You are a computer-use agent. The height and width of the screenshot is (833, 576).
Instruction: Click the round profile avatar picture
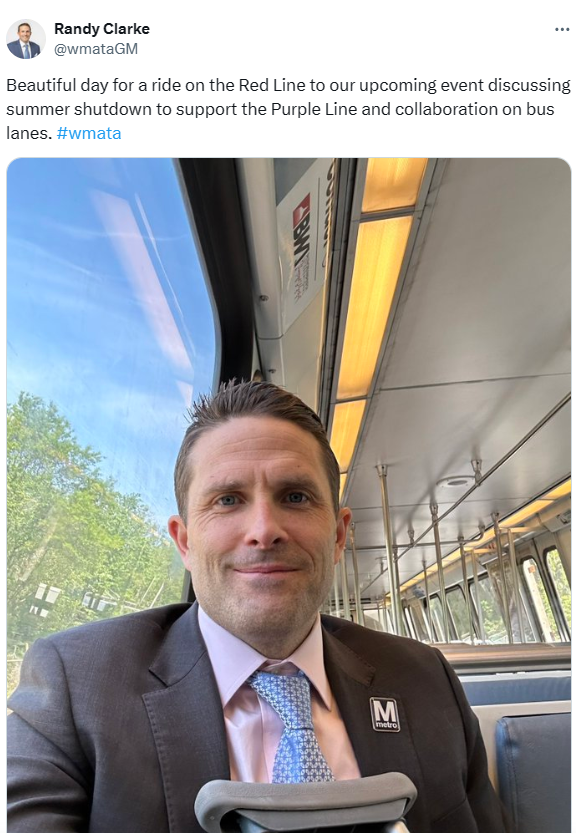(25, 39)
